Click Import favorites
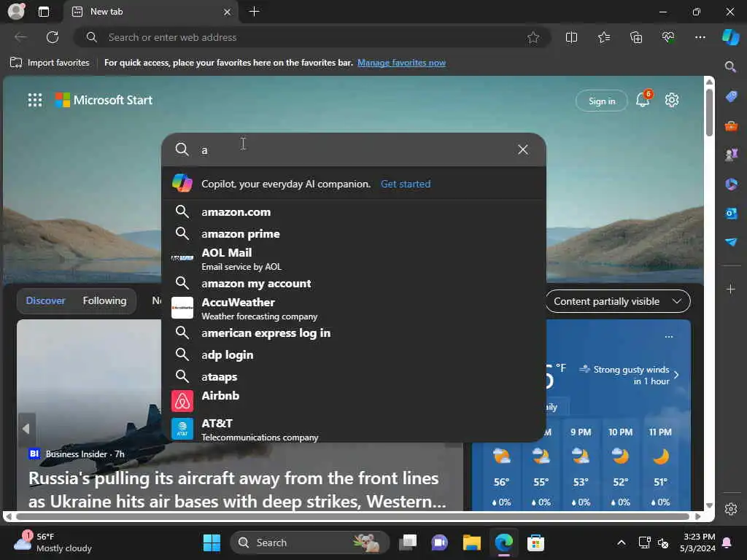 tap(50, 63)
